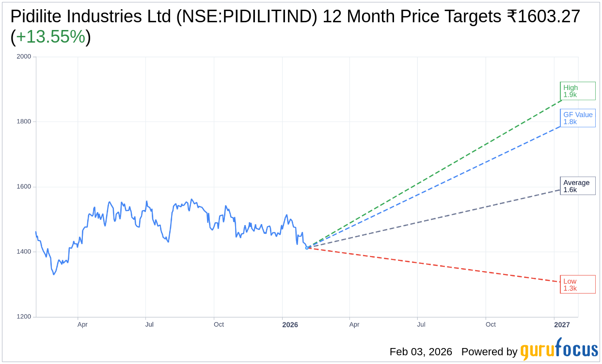Viewport: 602px width, 364px height.
Task: Click the green dashed High projection line
Action: click(x=436, y=174)
